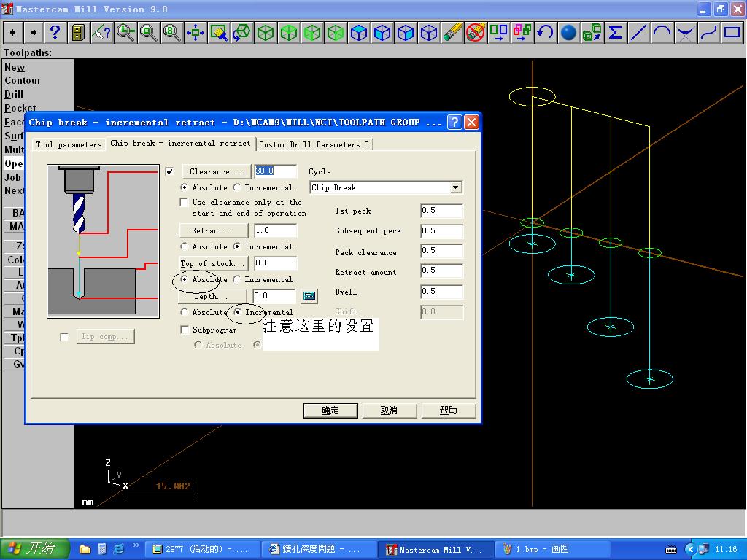Switch to Tool parameters tab
The width and height of the screenshot is (747, 560).
tap(69, 145)
